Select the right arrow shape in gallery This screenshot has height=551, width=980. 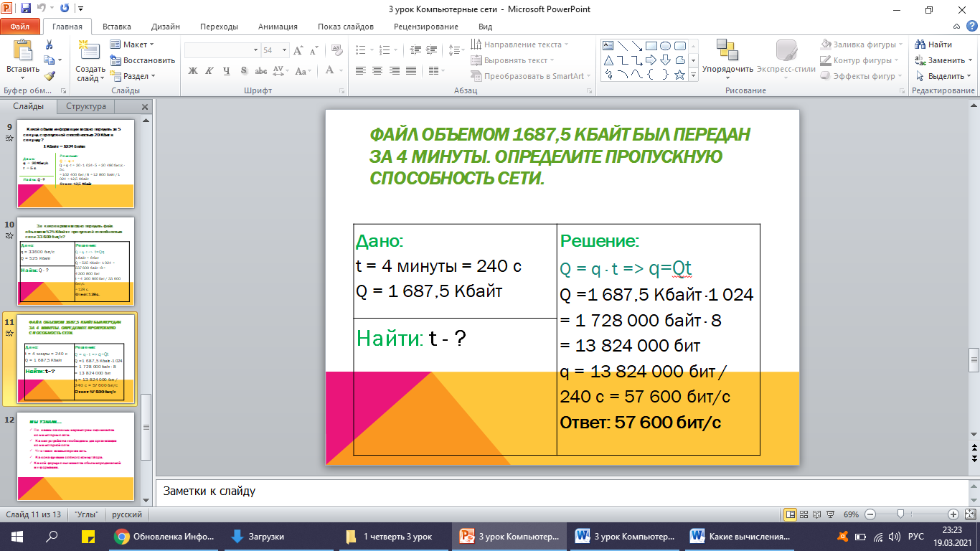[x=651, y=60]
